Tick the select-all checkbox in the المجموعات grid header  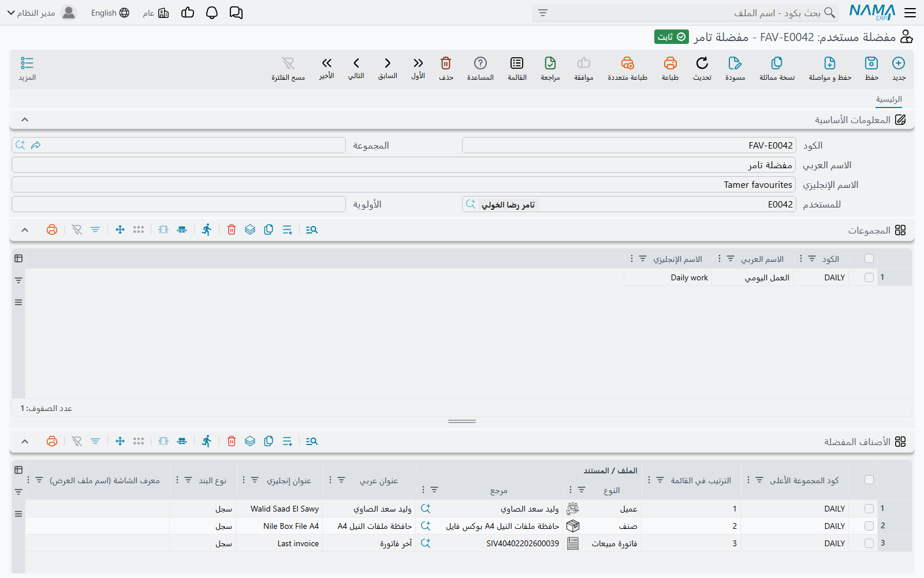pos(869,258)
